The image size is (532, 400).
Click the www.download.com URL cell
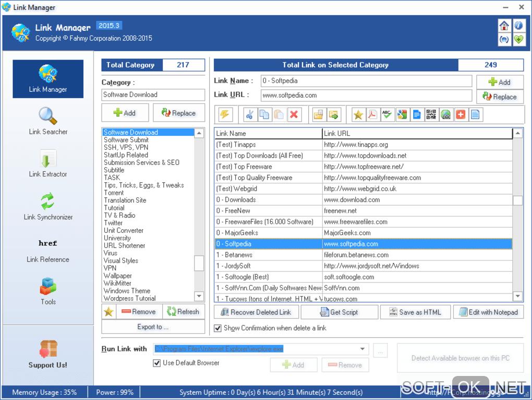pos(417,199)
